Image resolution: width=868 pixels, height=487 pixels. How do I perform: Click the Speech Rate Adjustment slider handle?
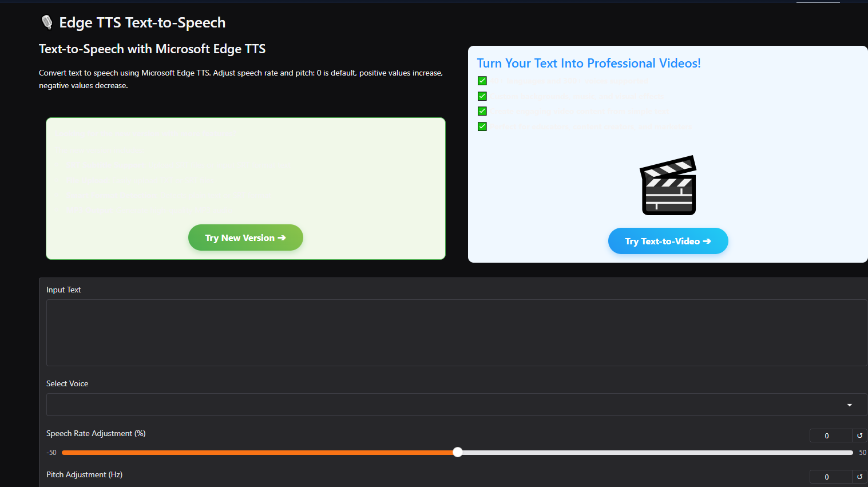(458, 452)
